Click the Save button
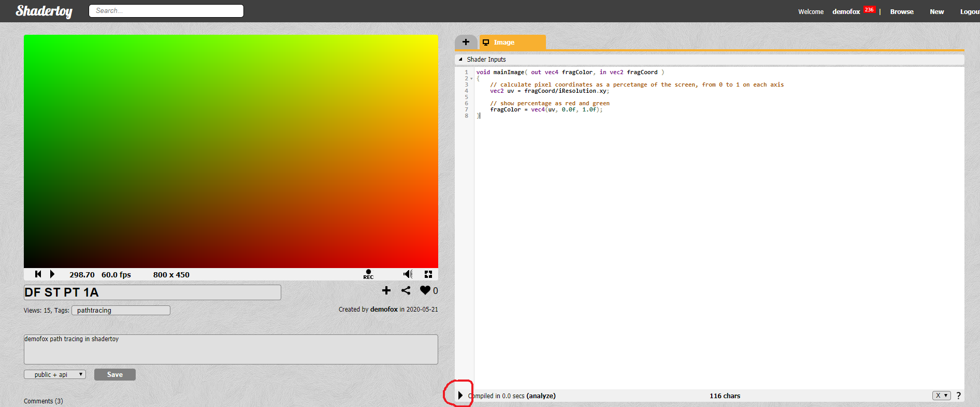 coord(115,374)
